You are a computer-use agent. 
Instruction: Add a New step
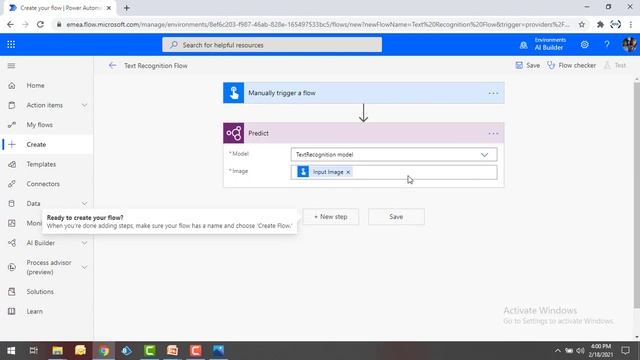(x=331, y=217)
